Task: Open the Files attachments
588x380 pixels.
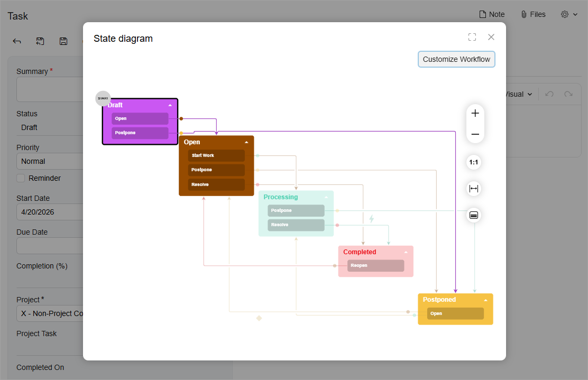Action: tap(533, 14)
